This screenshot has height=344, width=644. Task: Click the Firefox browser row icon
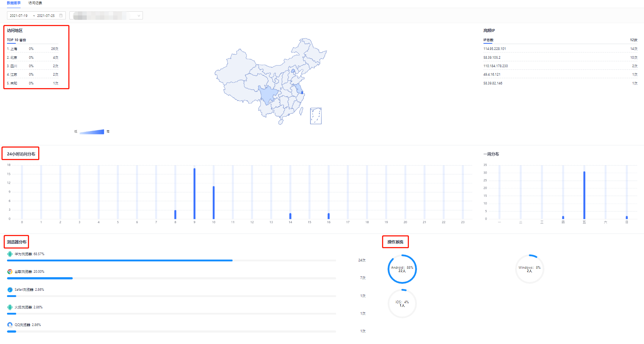10,307
